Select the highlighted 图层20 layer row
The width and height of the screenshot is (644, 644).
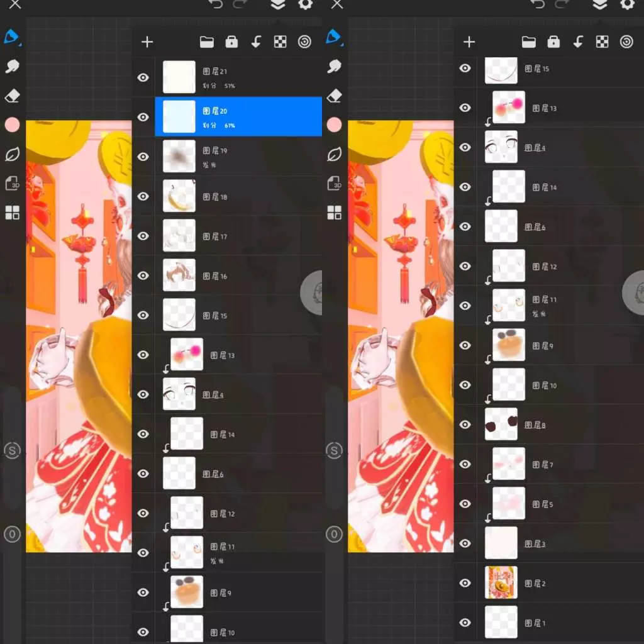click(x=238, y=116)
